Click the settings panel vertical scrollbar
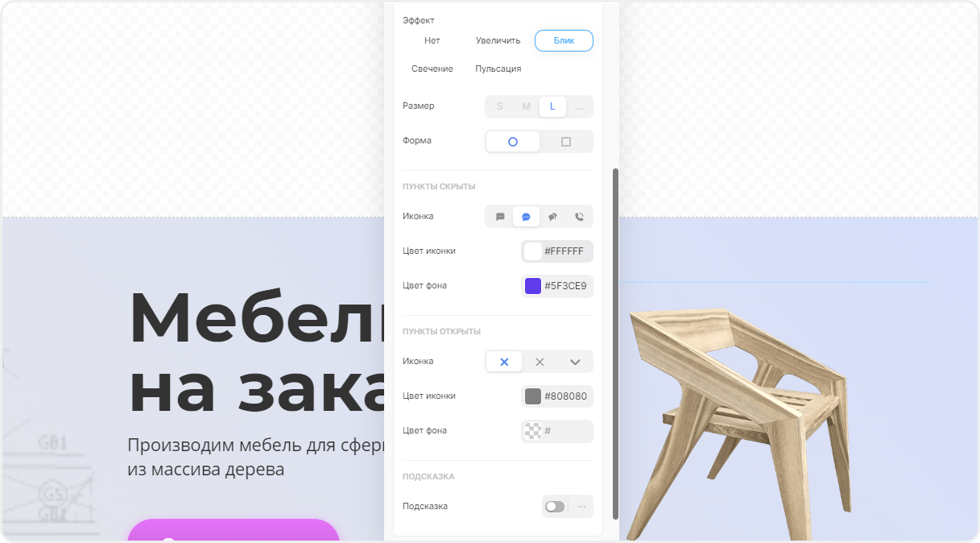 point(616,343)
